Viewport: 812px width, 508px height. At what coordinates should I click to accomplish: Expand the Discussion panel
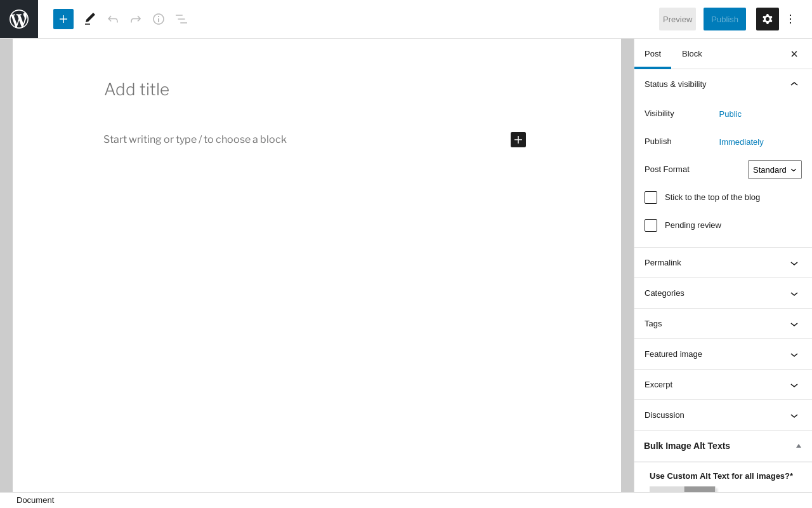click(723, 415)
